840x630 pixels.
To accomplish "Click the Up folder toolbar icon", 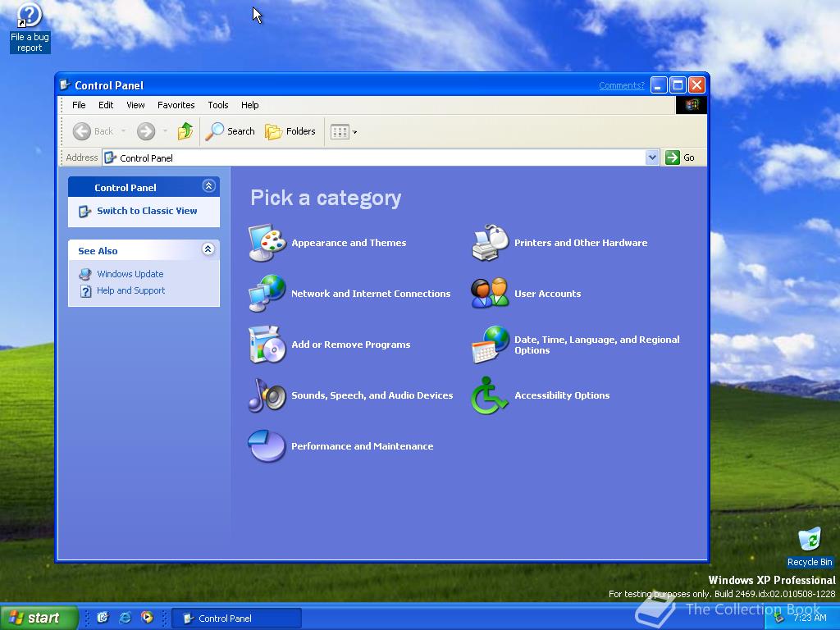I will pos(185,131).
